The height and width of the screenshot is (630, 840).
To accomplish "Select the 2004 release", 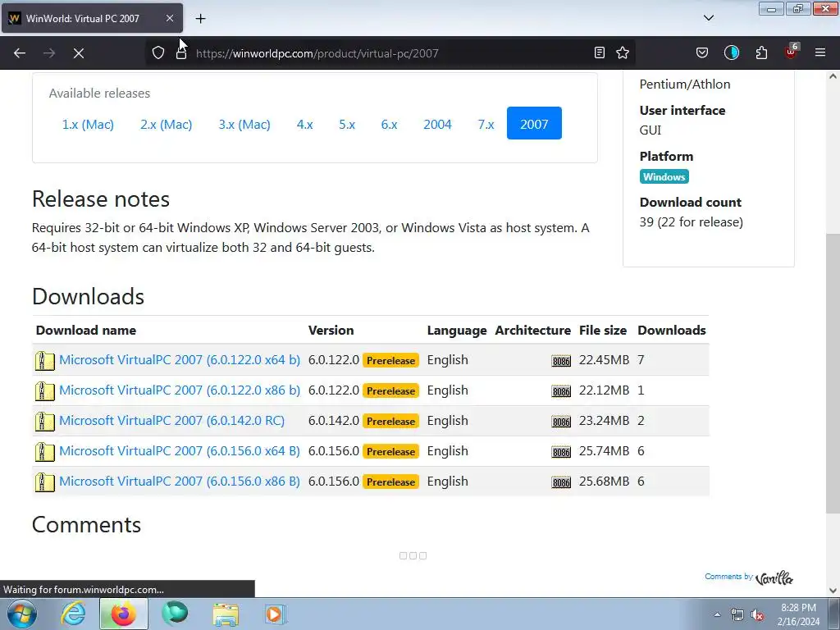I will (437, 125).
